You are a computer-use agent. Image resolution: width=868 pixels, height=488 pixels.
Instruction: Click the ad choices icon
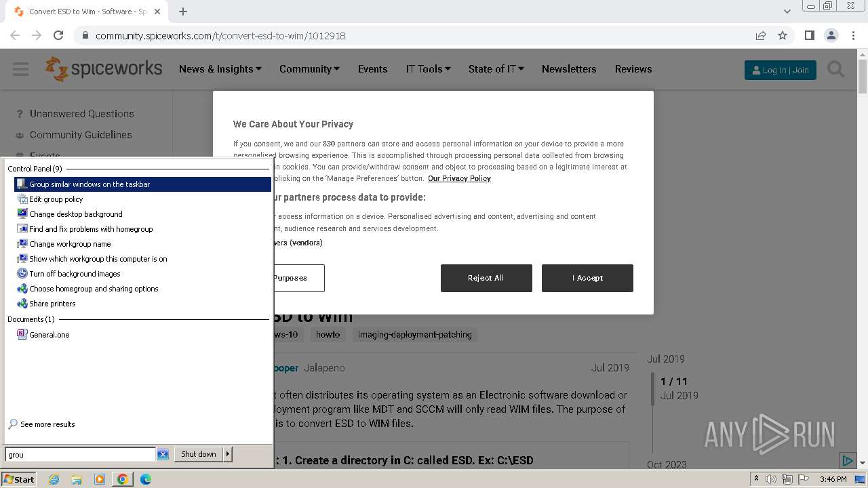pyautogui.click(x=847, y=461)
